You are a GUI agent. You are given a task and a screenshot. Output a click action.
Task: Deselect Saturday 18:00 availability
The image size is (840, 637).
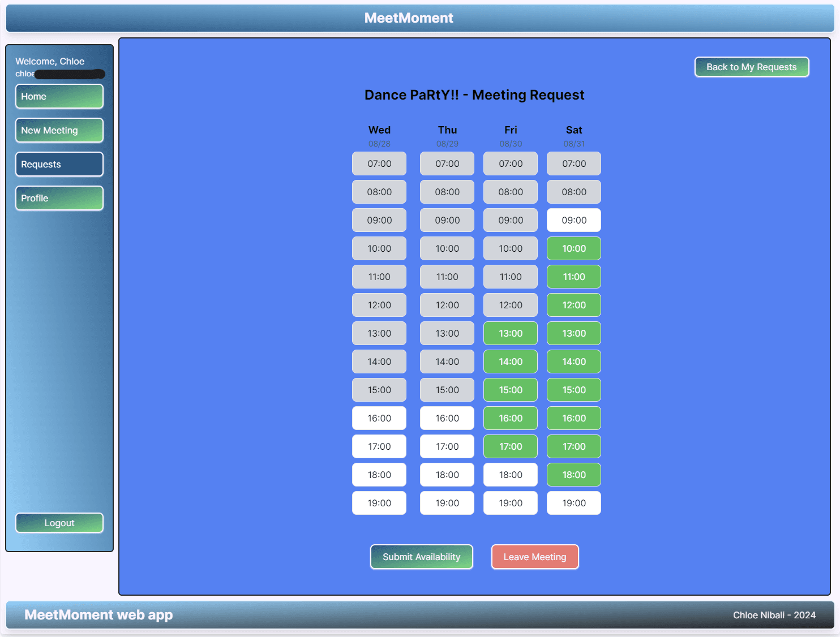tap(573, 475)
